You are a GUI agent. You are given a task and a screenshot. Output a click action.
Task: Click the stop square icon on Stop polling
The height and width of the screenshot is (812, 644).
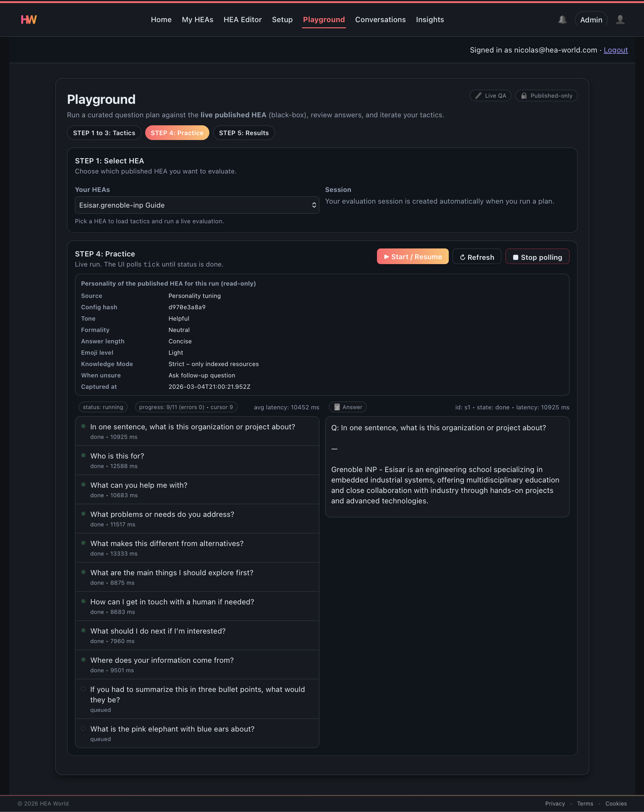(516, 256)
